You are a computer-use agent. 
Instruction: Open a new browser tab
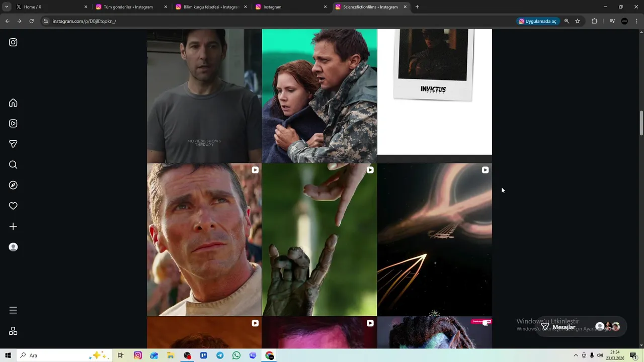(417, 7)
